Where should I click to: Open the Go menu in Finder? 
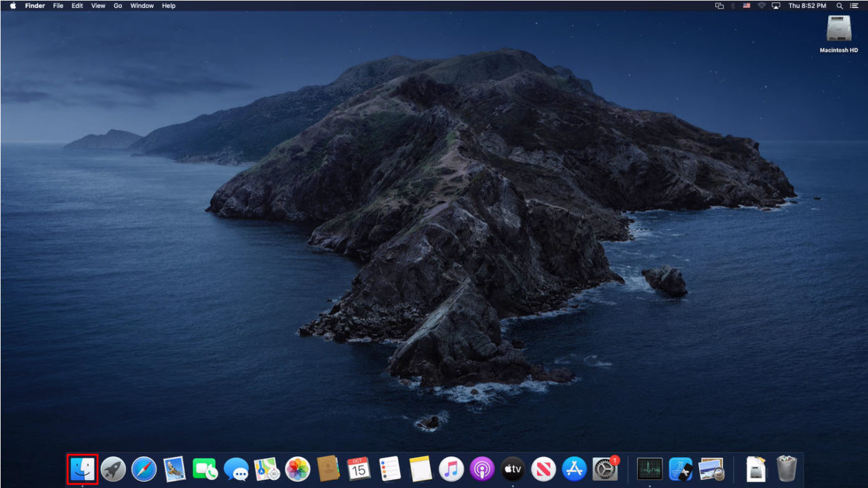click(x=117, y=5)
